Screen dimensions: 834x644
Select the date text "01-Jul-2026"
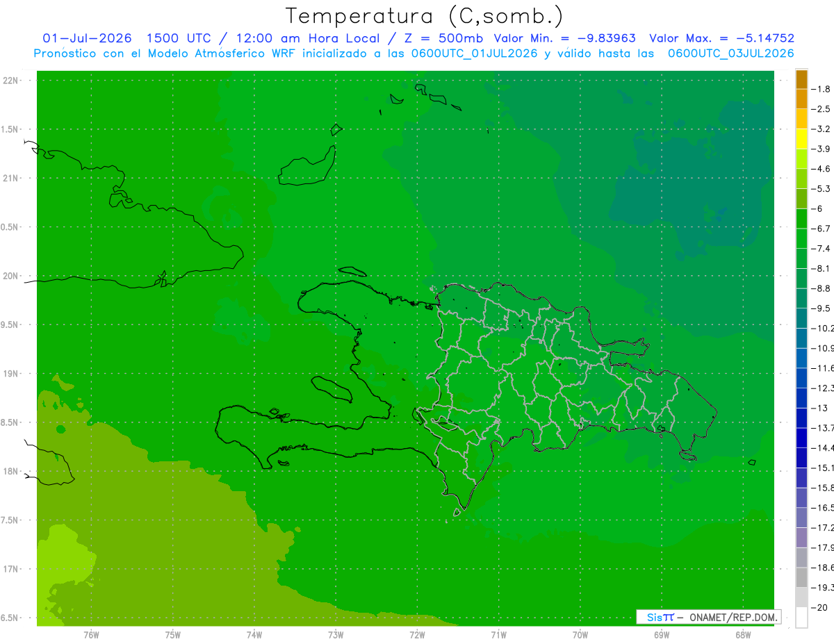coord(87,38)
